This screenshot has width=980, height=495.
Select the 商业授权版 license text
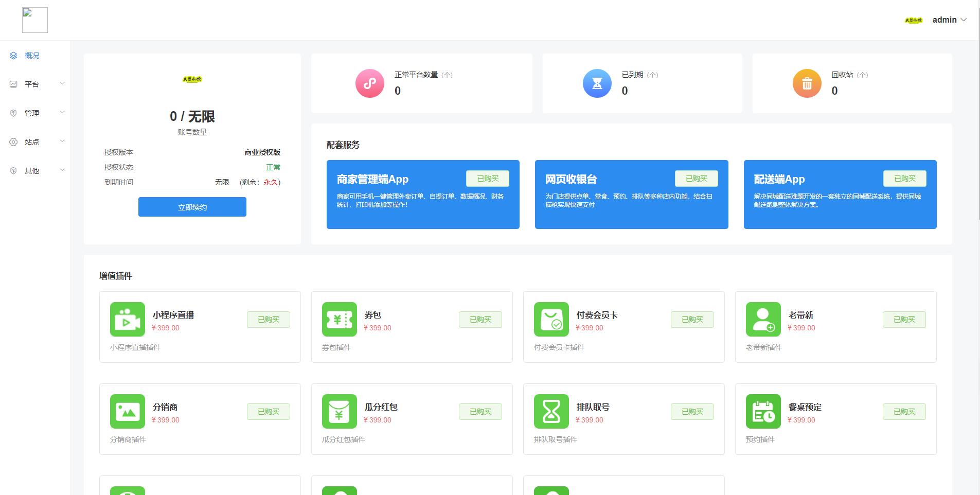pyautogui.click(x=262, y=152)
